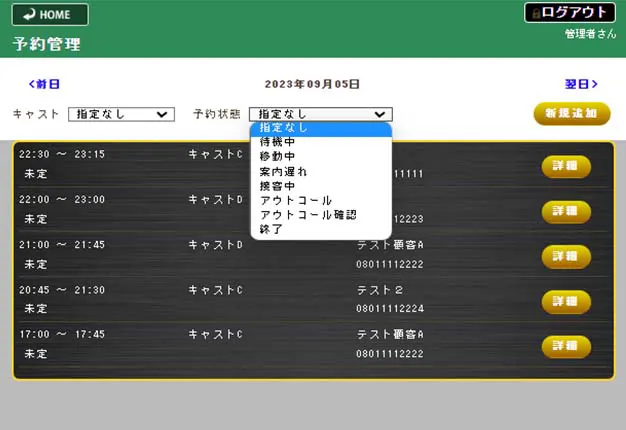Go to previous day via 前日 link
This screenshot has width=626, height=430.
tap(44, 84)
